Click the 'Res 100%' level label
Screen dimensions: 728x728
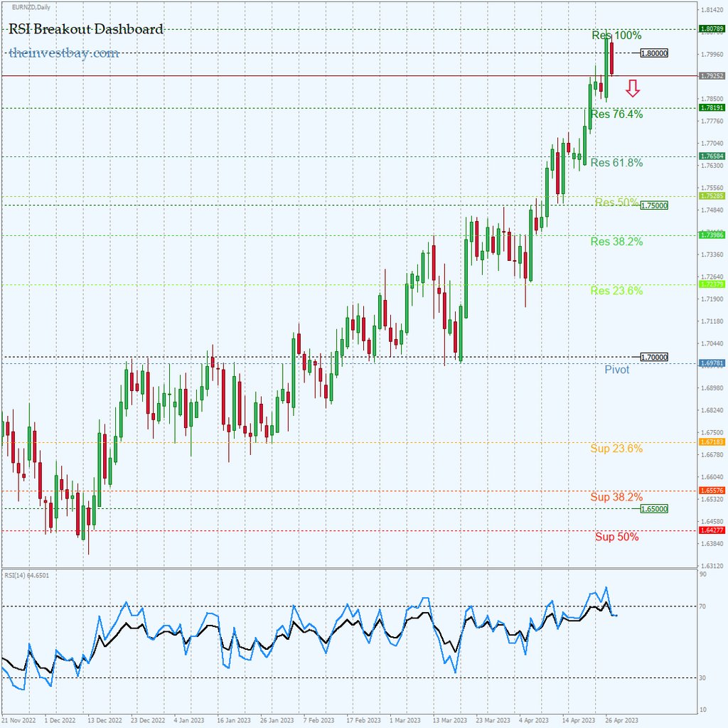pyautogui.click(x=616, y=36)
